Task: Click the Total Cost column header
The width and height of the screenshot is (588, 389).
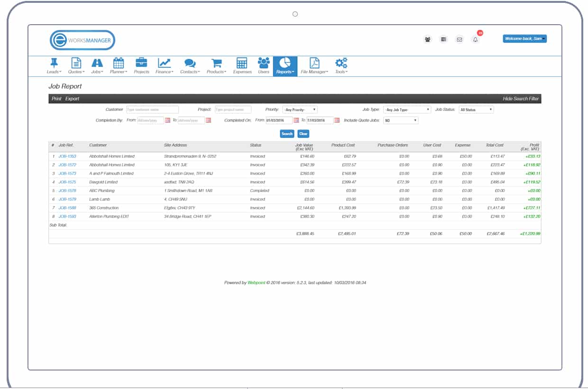Action: click(495, 145)
